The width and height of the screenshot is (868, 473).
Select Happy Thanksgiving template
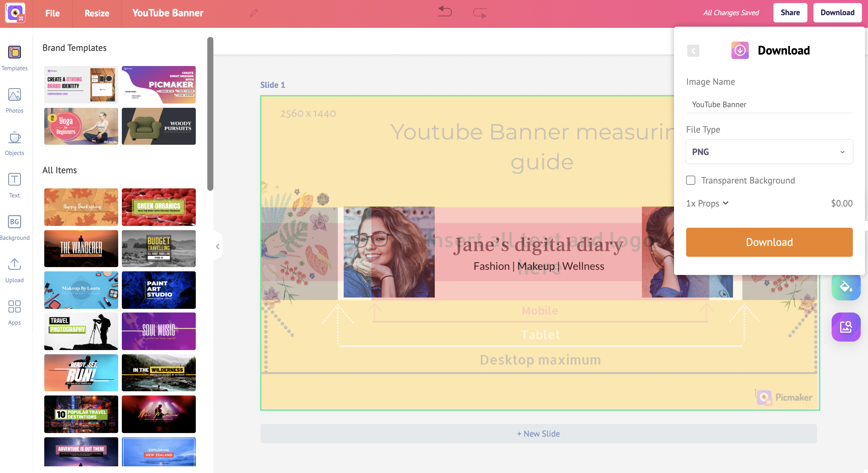point(81,207)
